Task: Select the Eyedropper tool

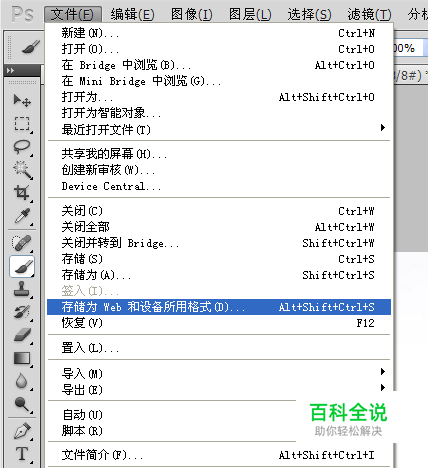Action: click(x=22, y=216)
